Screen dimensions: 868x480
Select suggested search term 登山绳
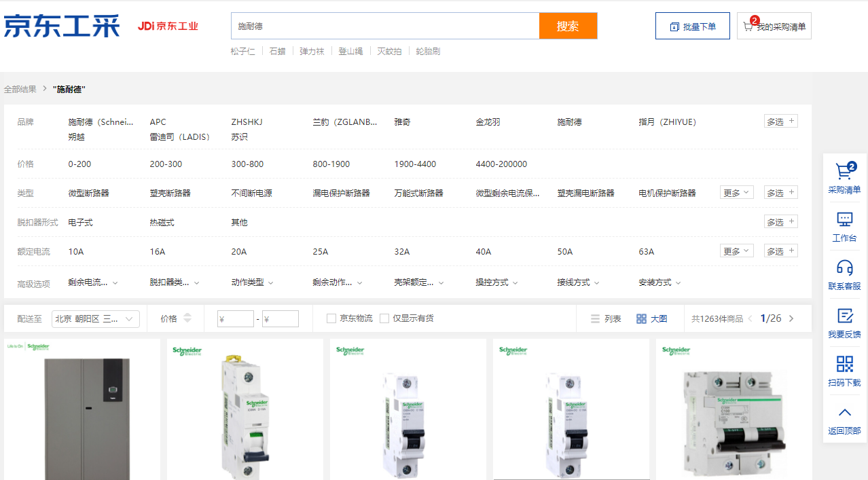click(350, 51)
